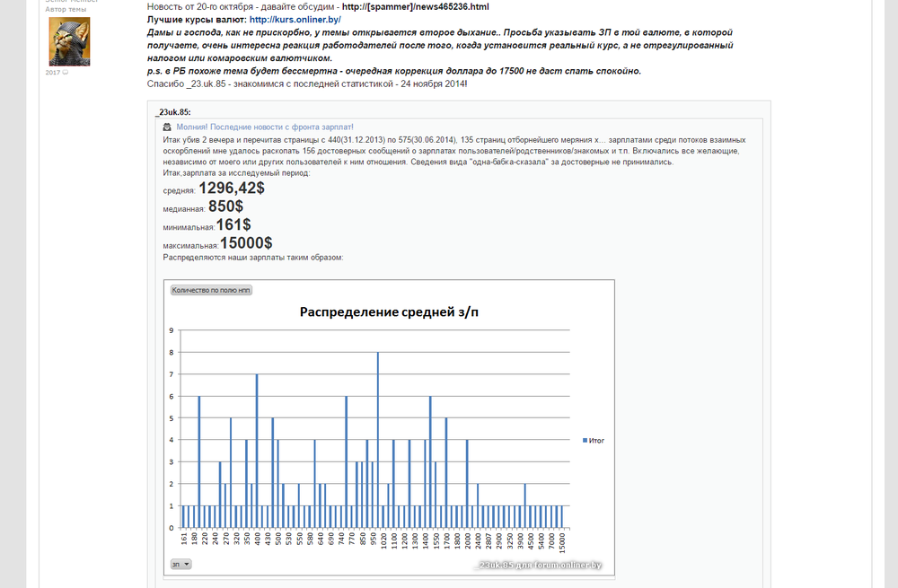Click the "15000" label on the chart x-axis
The image size is (898, 588).
pyautogui.click(x=562, y=541)
